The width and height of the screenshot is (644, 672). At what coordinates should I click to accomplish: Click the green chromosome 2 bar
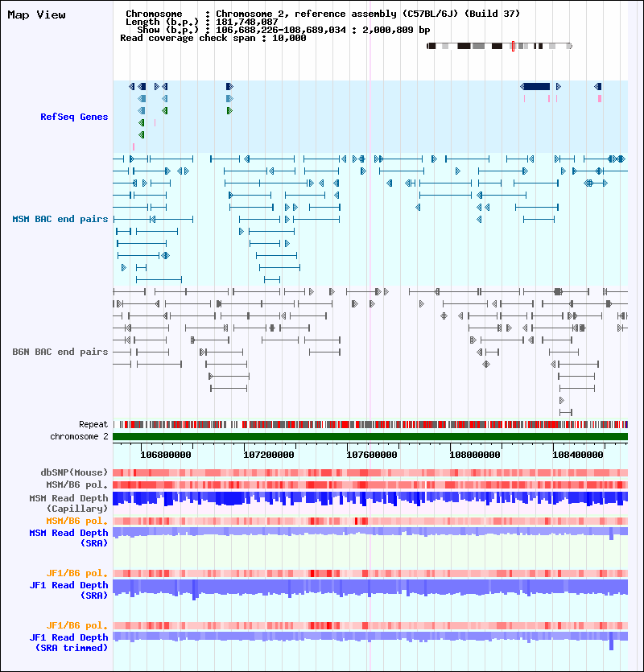pyautogui.click(x=370, y=437)
